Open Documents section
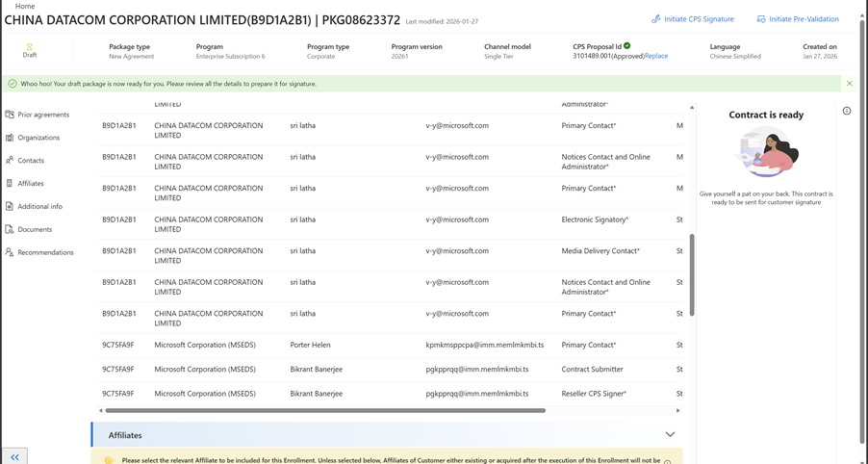 (35, 229)
